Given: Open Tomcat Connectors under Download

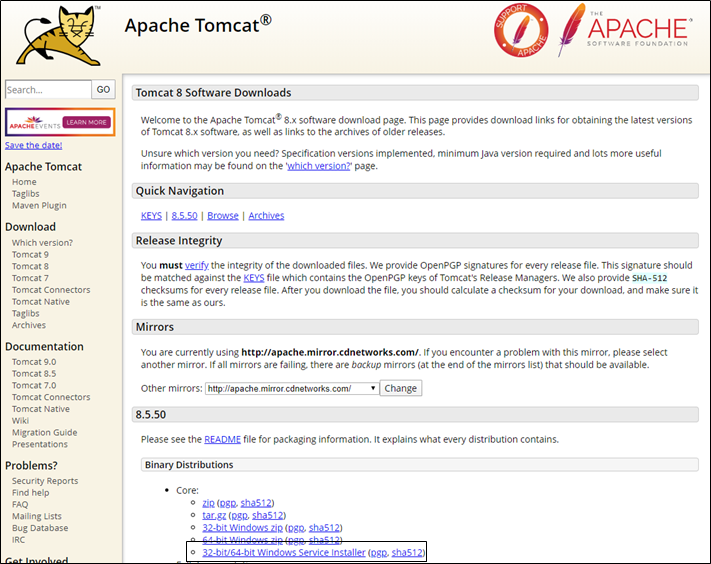Looking at the screenshot, I should point(51,290).
